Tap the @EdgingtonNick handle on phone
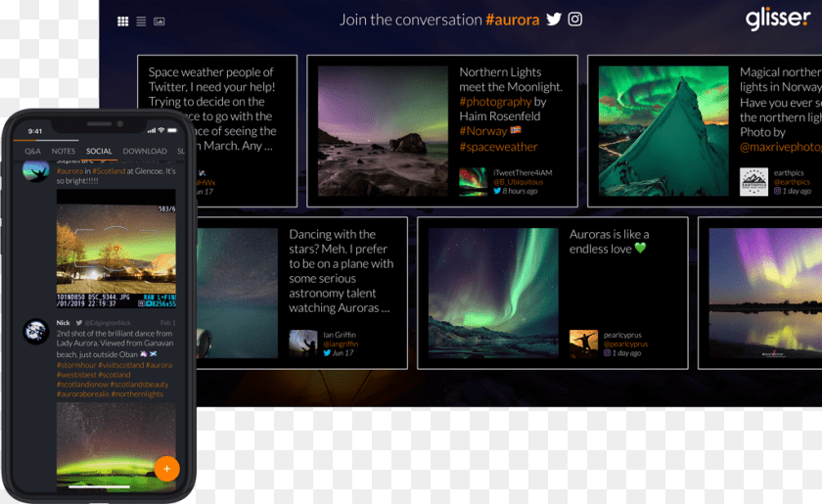The image size is (822, 504). point(107,323)
